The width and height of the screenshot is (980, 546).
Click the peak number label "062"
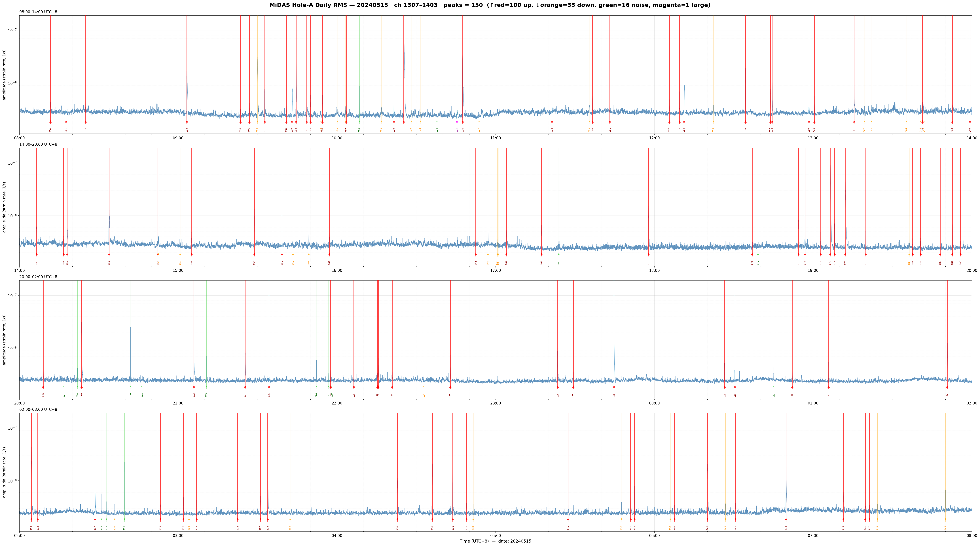[x=329, y=262]
